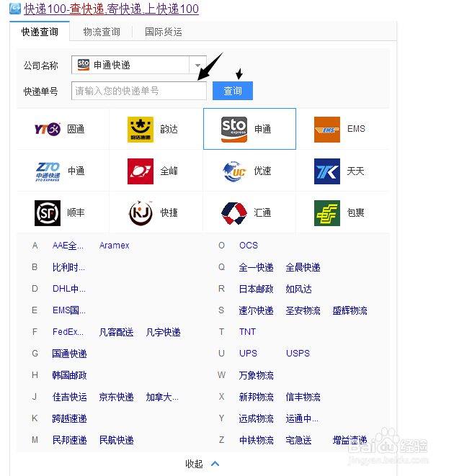
Task: Open the 宅急送 link
Action: [299, 440]
